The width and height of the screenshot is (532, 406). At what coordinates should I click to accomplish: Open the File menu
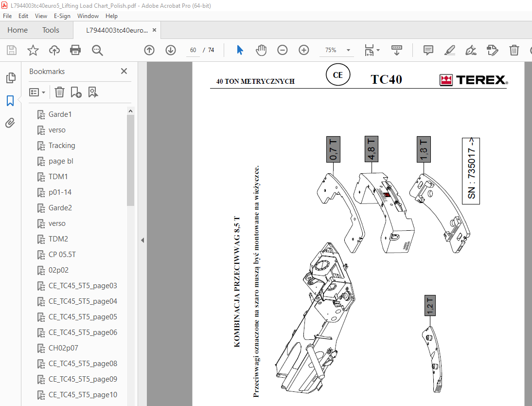tap(7, 16)
